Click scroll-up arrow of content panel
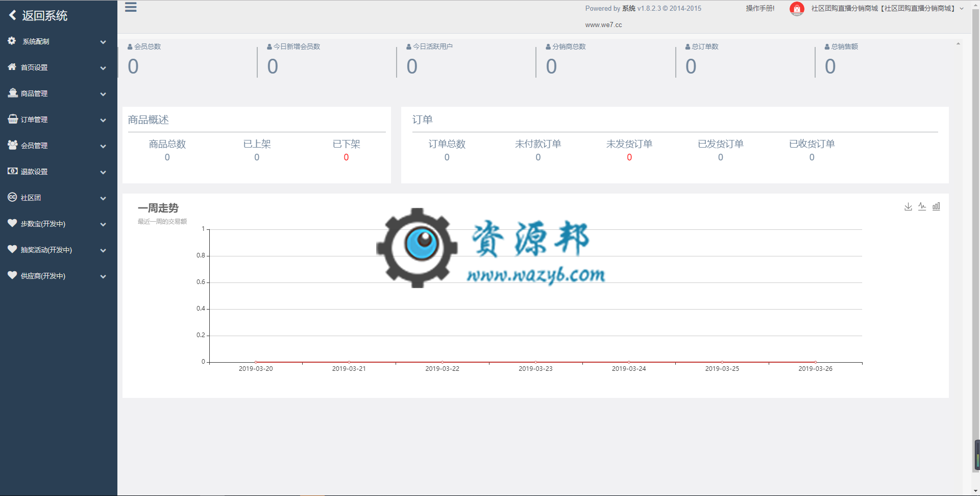Viewport: 980px width, 496px height. click(x=958, y=44)
